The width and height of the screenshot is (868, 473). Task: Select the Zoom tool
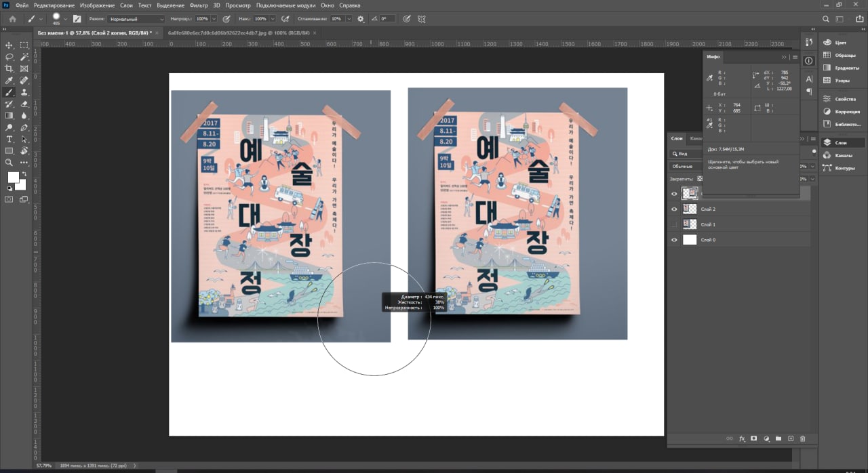pyautogui.click(x=9, y=163)
